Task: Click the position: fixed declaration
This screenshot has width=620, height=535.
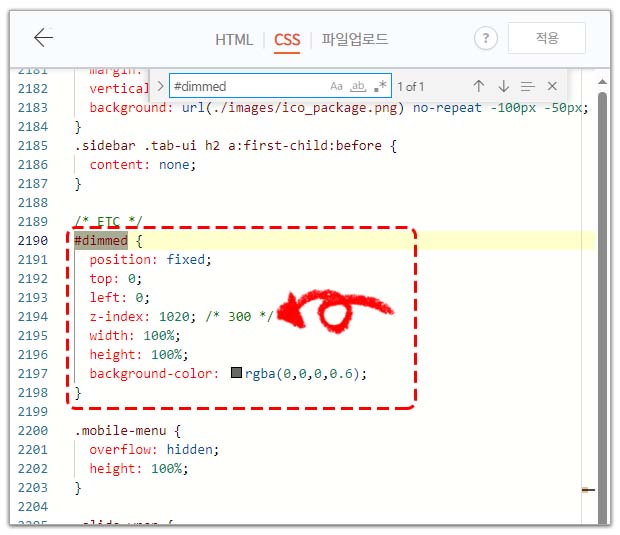Action: click(x=150, y=259)
